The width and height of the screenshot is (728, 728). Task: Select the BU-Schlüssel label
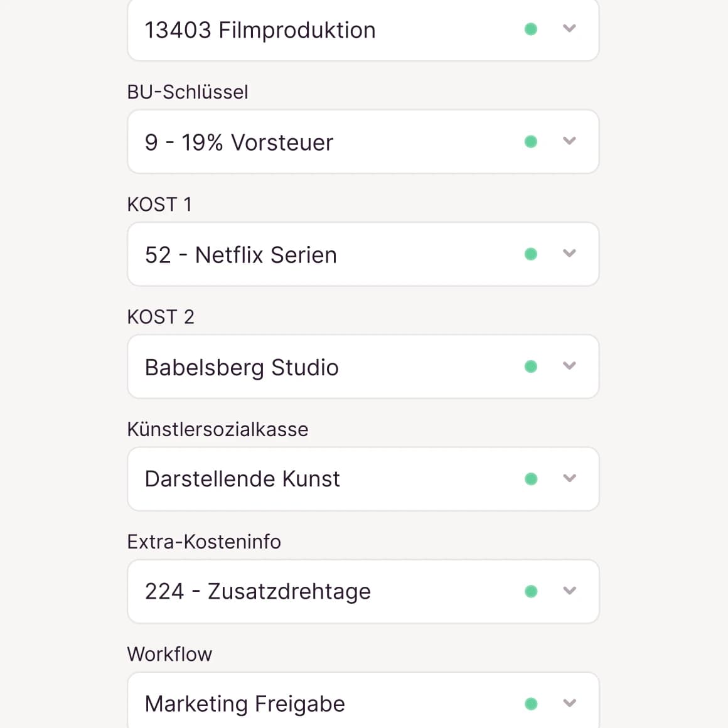point(188,92)
